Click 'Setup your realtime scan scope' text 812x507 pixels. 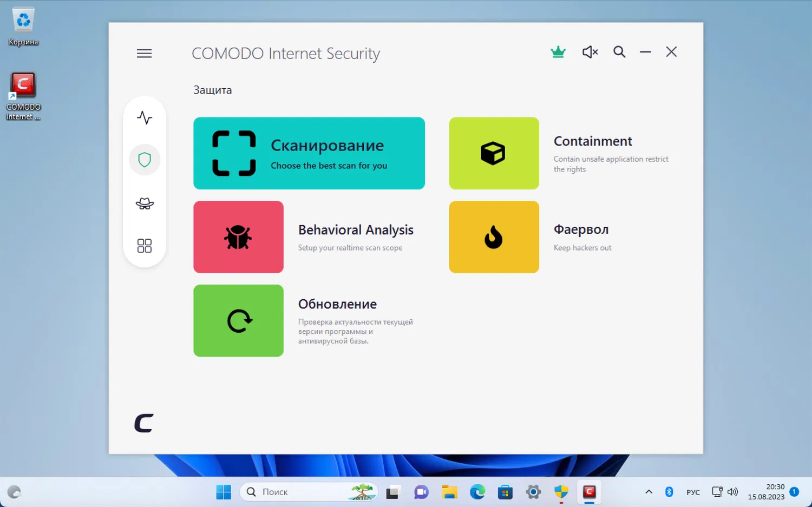pyautogui.click(x=350, y=248)
